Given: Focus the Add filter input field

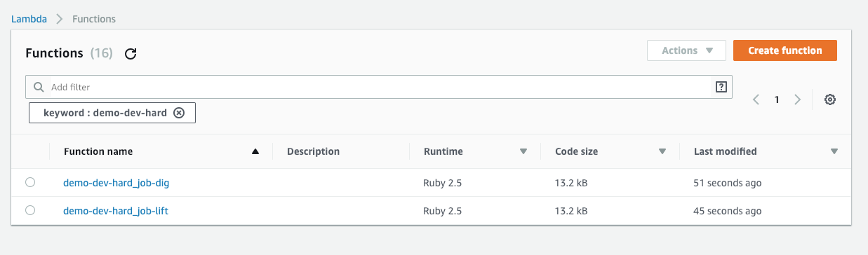Looking at the screenshot, I should (379, 88).
